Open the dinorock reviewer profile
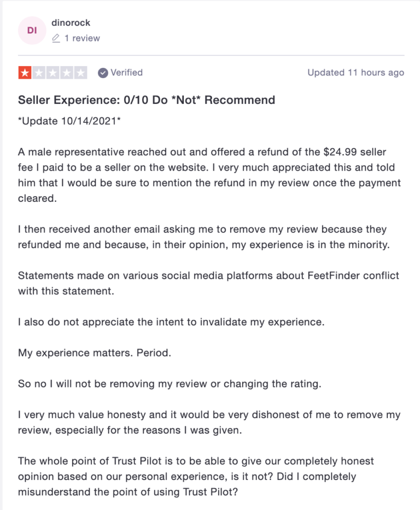Viewport: 420px width, 510px height. pyautogui.click(x=71, y=23)
